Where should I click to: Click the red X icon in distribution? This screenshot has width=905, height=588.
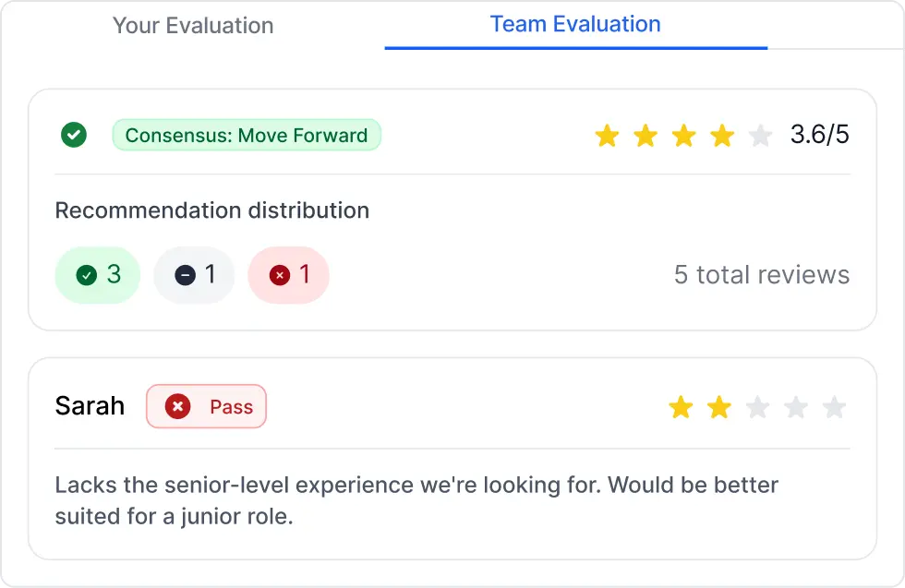click(x=279, y=274)
